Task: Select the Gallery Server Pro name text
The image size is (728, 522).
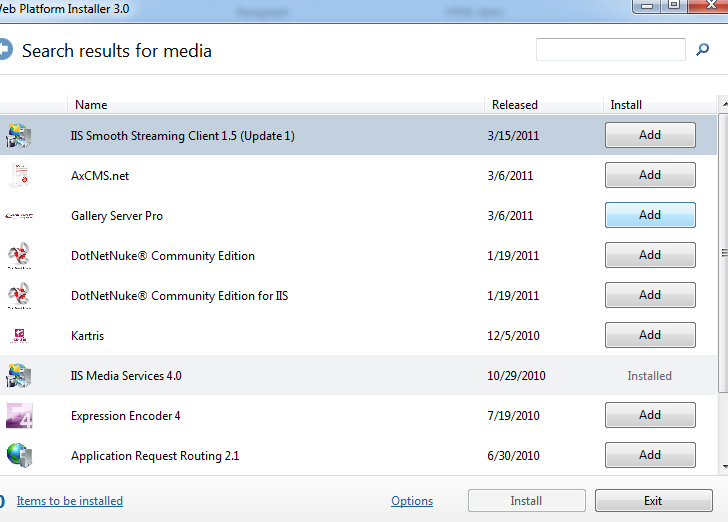Action: 117,216
